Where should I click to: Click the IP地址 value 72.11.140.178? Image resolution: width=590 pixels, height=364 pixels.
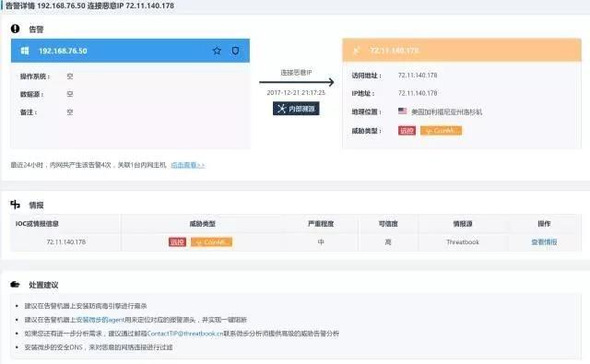[418, 93]
